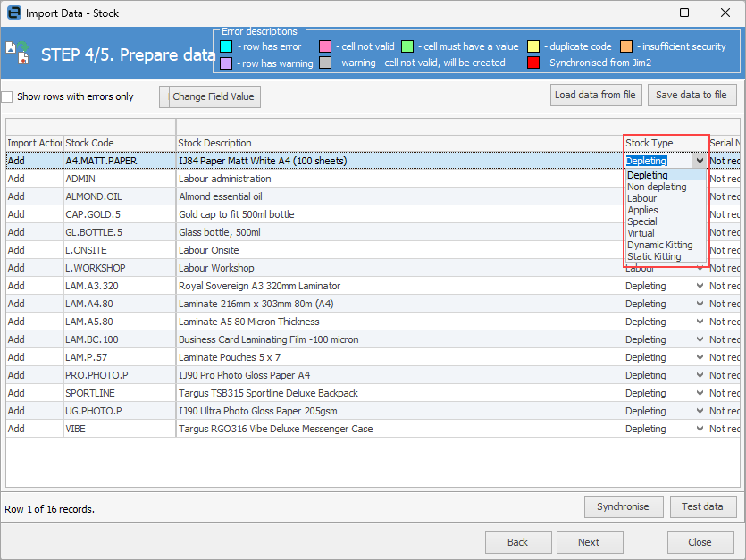Image resolution: width=746 pixels, height=560 pixels.
Task: Maximize the Import Data window
Action: (x=684, y=13)
